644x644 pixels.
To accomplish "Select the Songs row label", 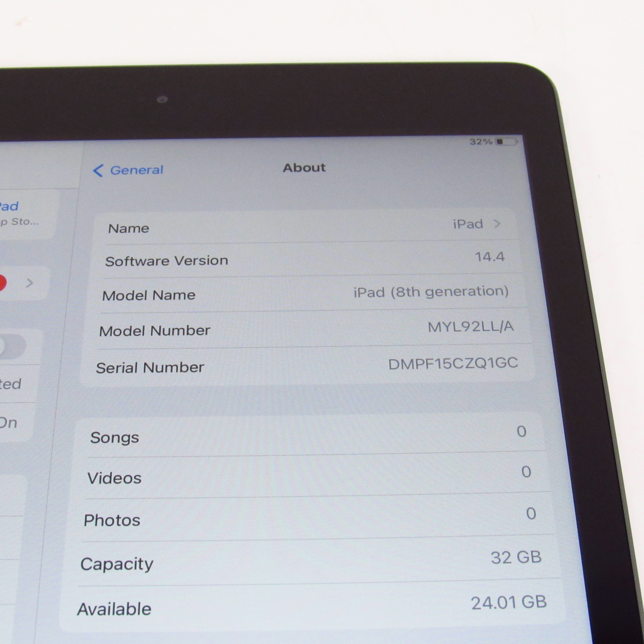I will click(114, 438).
